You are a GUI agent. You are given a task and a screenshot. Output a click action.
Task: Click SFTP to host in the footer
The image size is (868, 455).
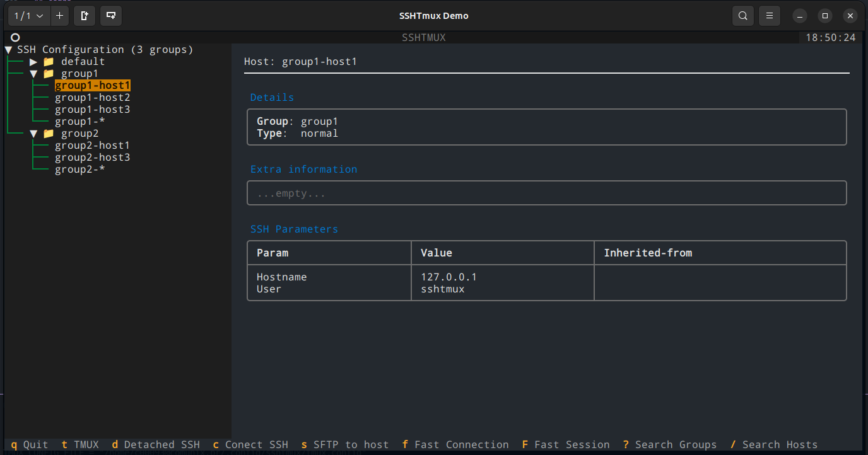345,445
